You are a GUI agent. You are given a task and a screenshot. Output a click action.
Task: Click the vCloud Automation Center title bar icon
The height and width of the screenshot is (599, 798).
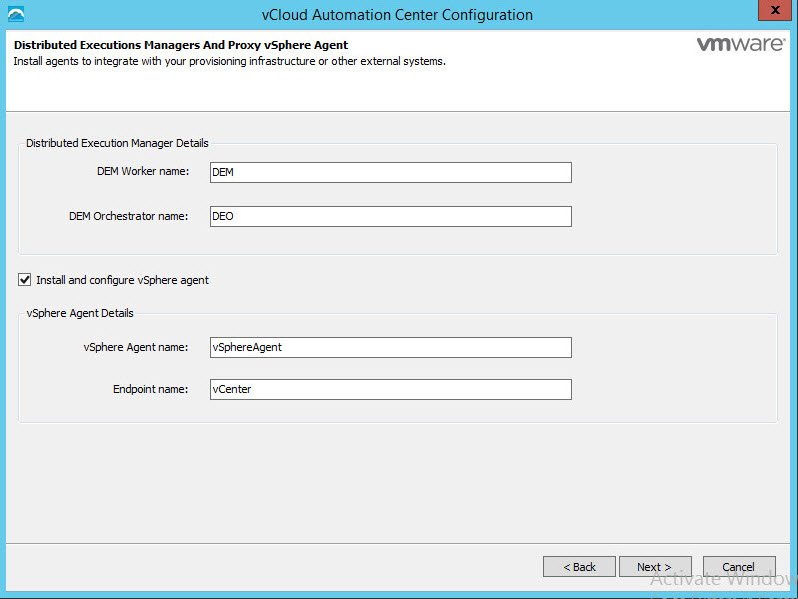pos(13,14)
